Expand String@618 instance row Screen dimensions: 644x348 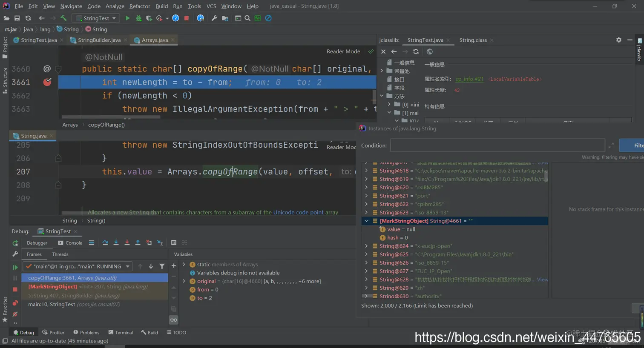click(x=366, y=171)
